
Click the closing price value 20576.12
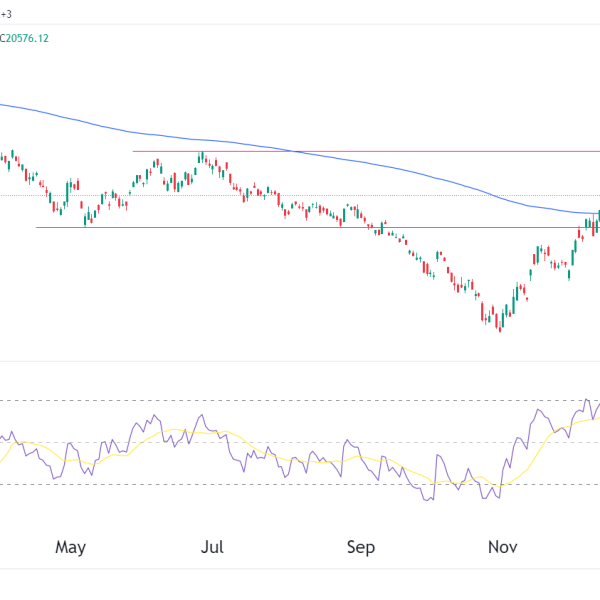[28, 38]
